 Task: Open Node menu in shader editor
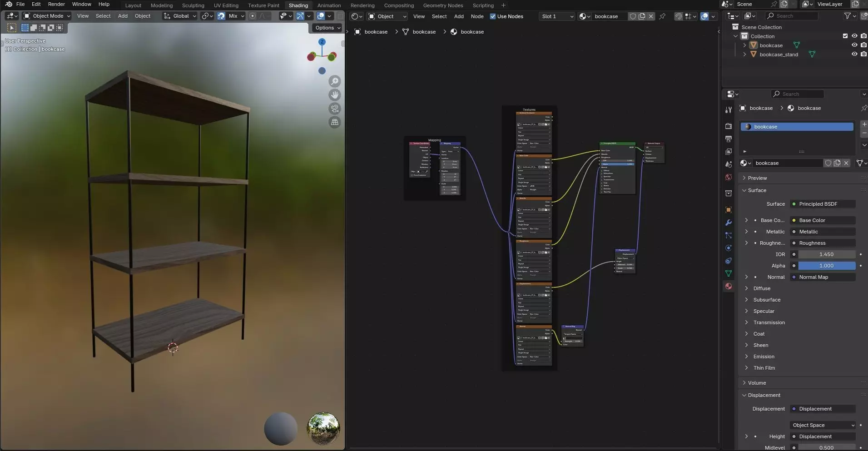tap(477, 16)
